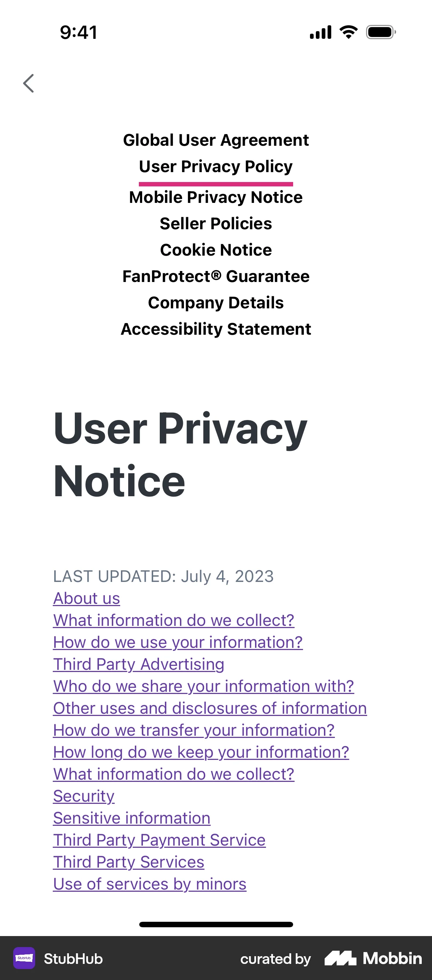Viewport: 432px width, 980px height.
Task: Click the StubHub app logo icon
Action: coord(24,958)
